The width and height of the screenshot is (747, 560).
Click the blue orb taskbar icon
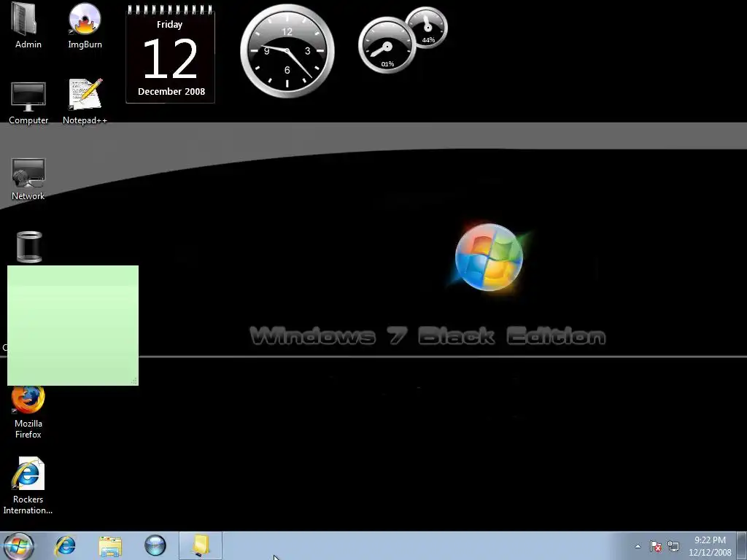click(x=155, y=545)
